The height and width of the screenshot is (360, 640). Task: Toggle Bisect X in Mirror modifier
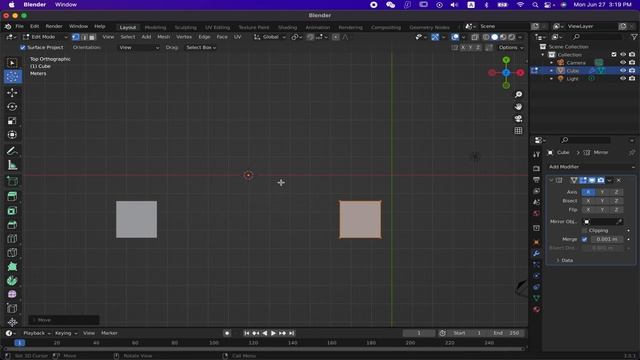(x=588, y=201)
